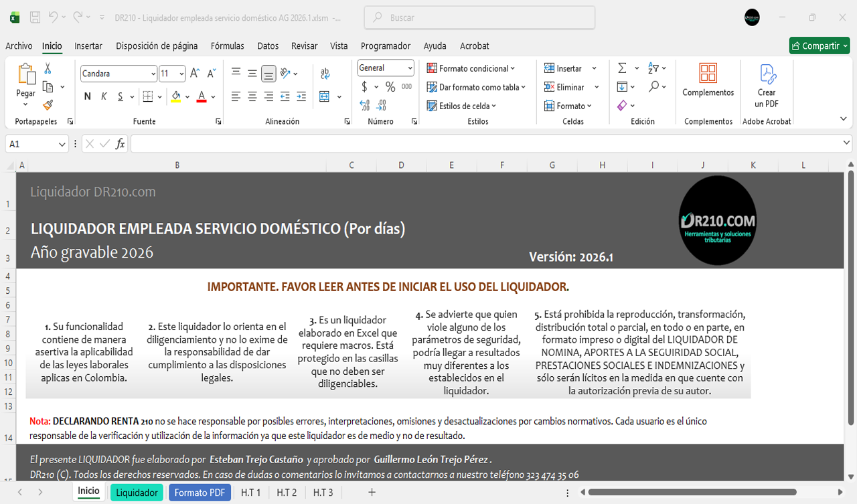Click the Cut scissors icon
The width and height of the screenshot is (857, 504).
48,68
